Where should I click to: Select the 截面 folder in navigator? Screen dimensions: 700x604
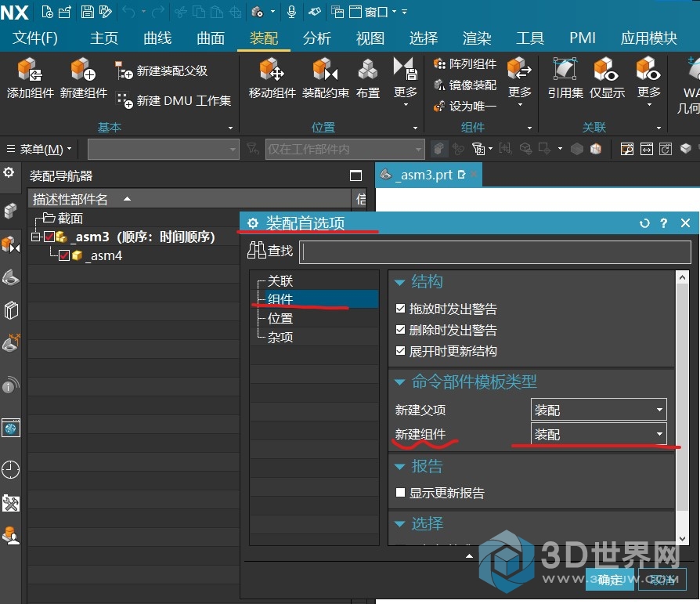(70, 218)
